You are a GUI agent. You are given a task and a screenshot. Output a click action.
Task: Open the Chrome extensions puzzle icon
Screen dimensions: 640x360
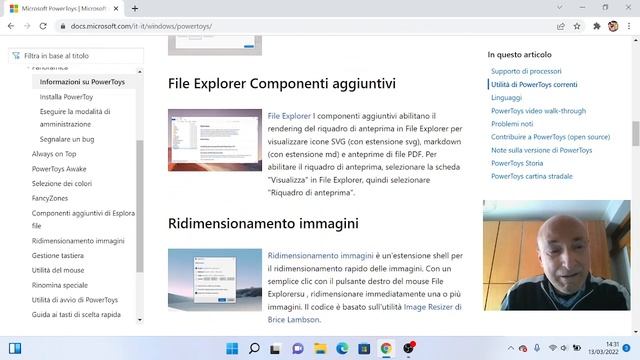pyautogui.click(x=597, y=26)
